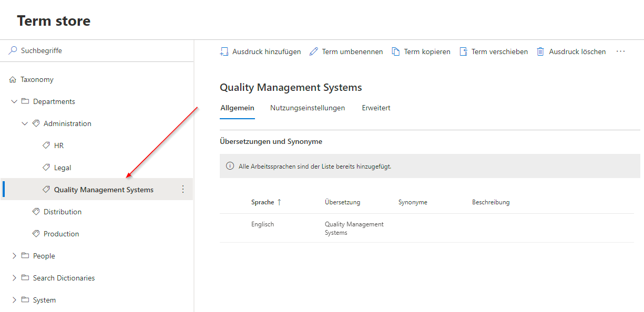Expand the System group
The width and height of the screenshot is (644, 312).
click(x=14, y=300)
